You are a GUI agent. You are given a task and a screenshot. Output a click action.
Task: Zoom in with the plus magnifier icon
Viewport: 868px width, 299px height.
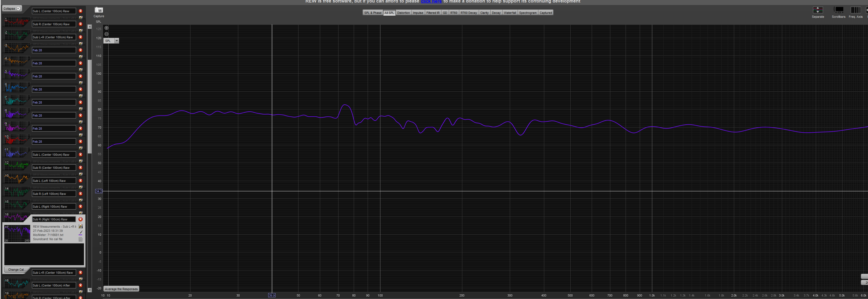[x=106, y=28]
